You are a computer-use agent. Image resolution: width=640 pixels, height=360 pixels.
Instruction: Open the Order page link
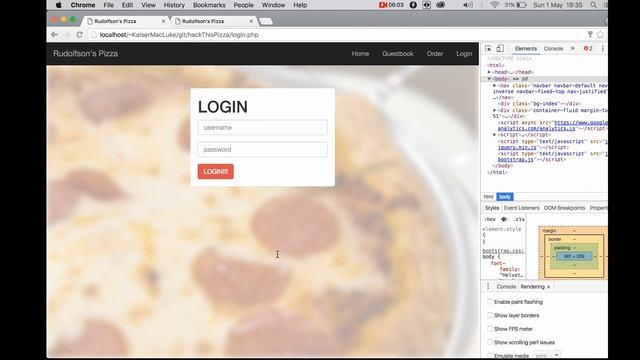[x=435, y=53]
